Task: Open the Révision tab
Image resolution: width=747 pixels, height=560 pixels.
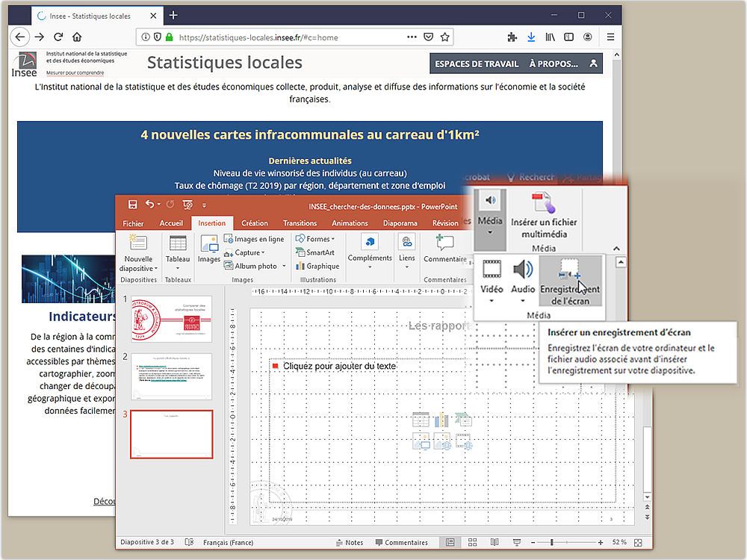Action: click(x=445, y=223)
